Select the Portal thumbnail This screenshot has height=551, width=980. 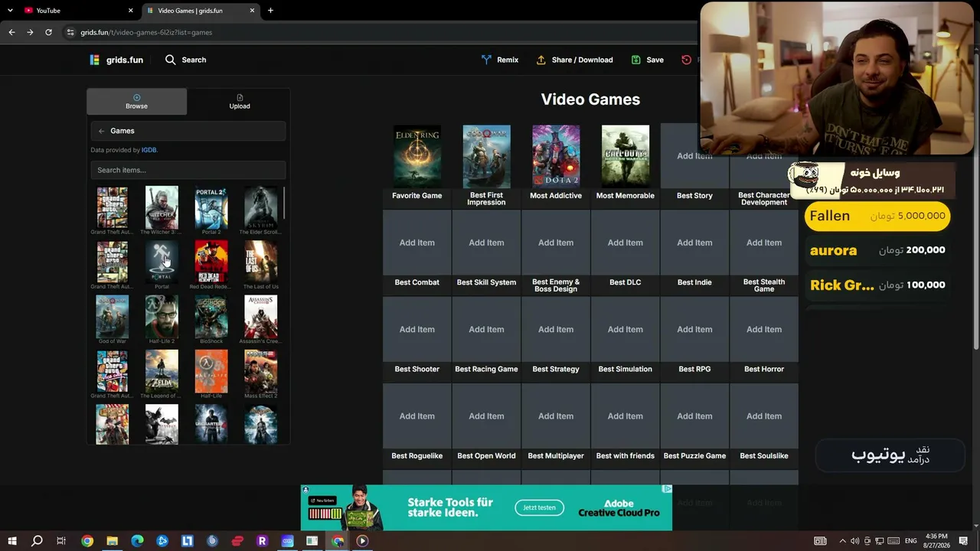(162, 262)
